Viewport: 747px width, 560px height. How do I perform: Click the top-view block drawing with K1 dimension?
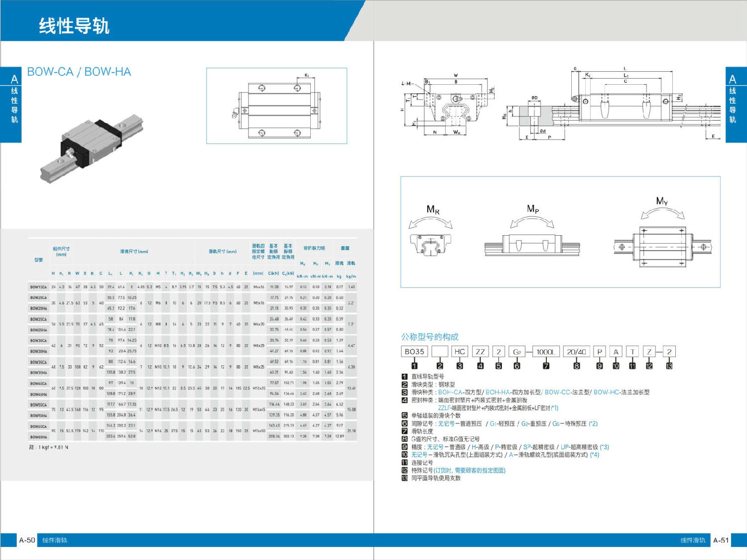tap(276, 106)
